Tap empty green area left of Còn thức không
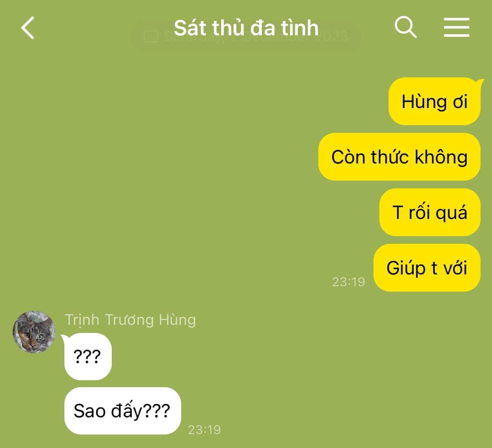 pyautogui.click(x=157, y=157)
